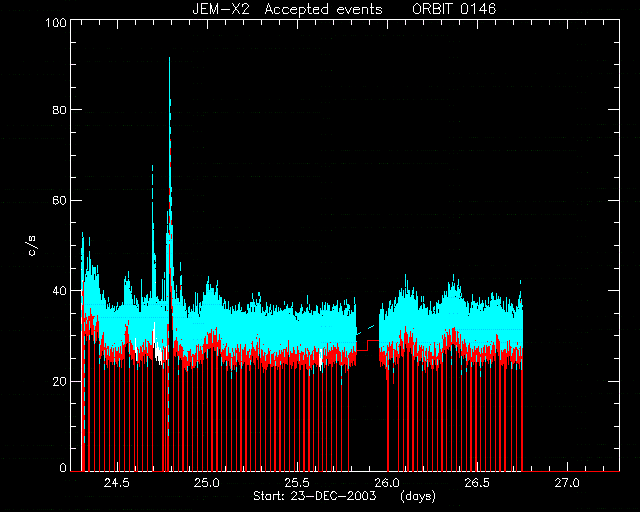Click the y-axis tick label 100
640x512 pixels.
(56, 22)
